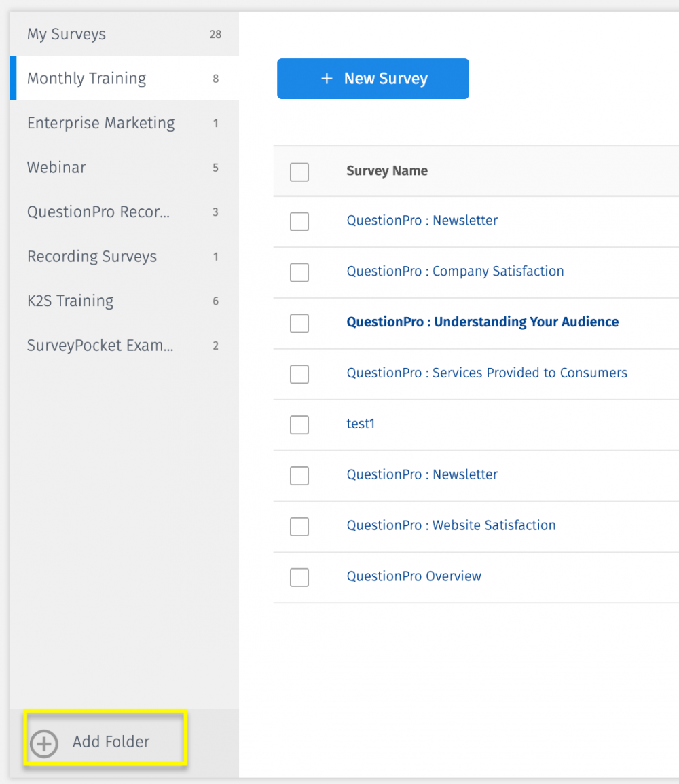Image resolution: width=679 pixels, height=784 pixels.
Task: Open QuestionPro : Understanding Your Audience survey
Action: pos(482,322)
